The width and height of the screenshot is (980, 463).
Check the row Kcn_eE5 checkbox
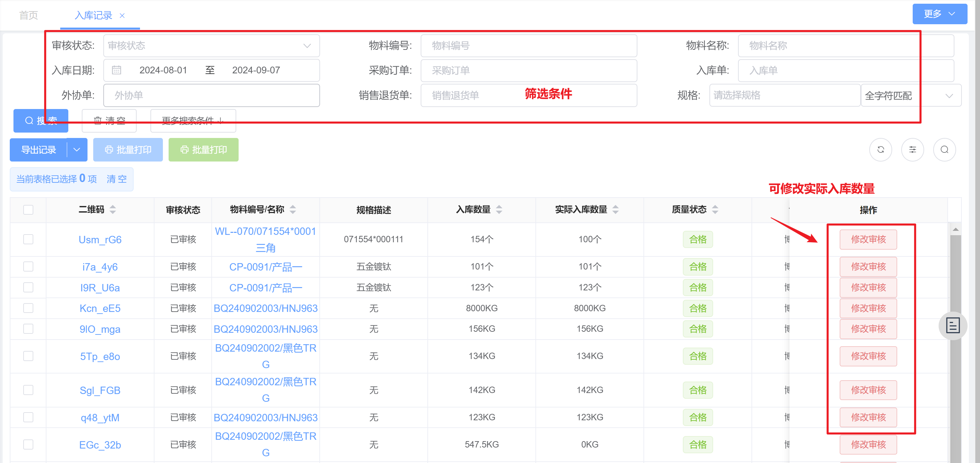(x=28, y=308)
